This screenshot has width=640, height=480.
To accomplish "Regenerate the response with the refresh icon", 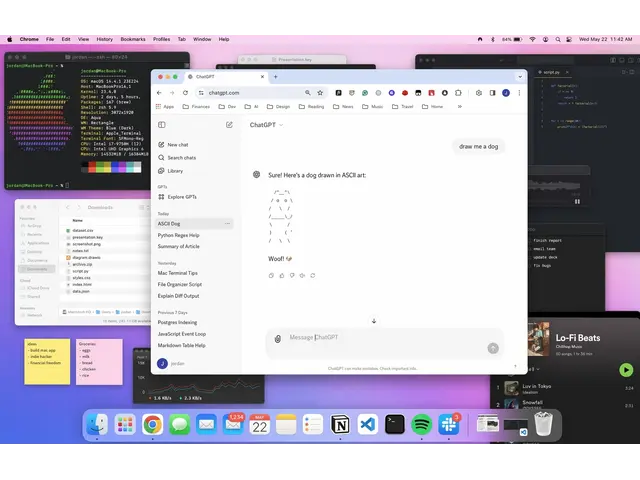I will [312, 274].
